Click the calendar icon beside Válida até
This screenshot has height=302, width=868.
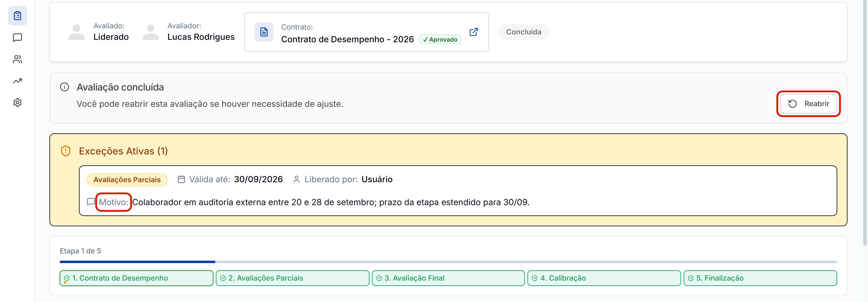pyautogui.click(x=181, y=179)
